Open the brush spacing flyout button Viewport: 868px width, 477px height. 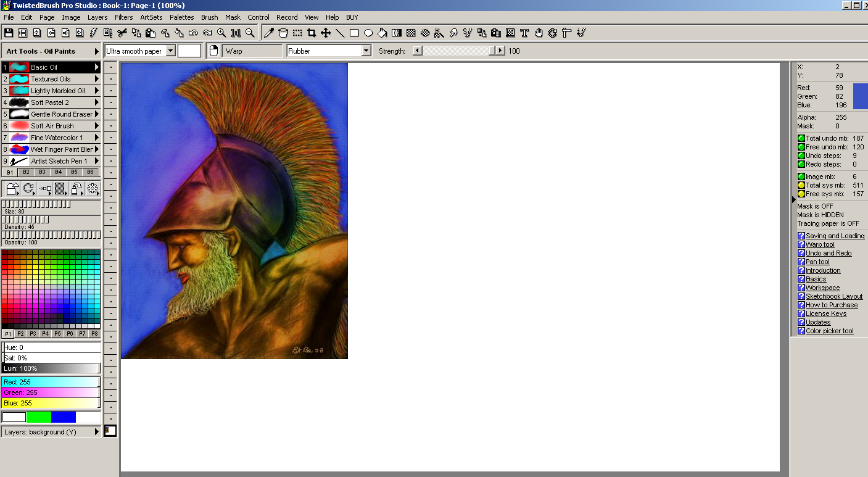point(45,189)
